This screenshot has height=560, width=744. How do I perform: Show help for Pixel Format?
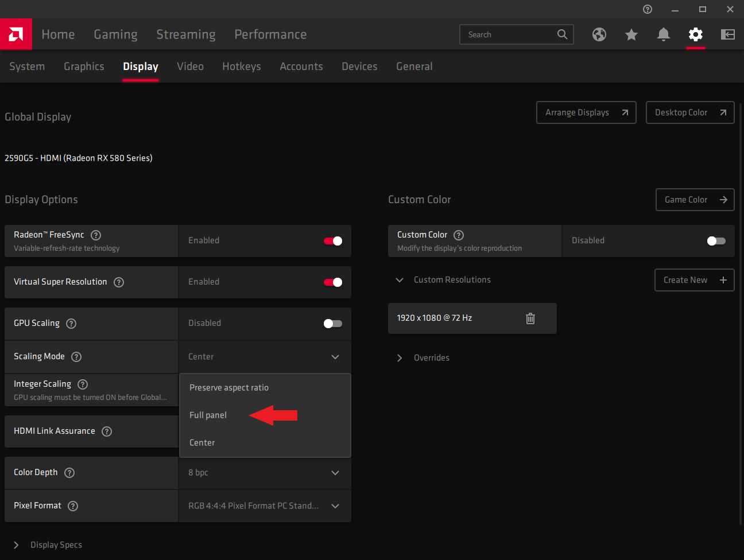[x=73, y=505]
